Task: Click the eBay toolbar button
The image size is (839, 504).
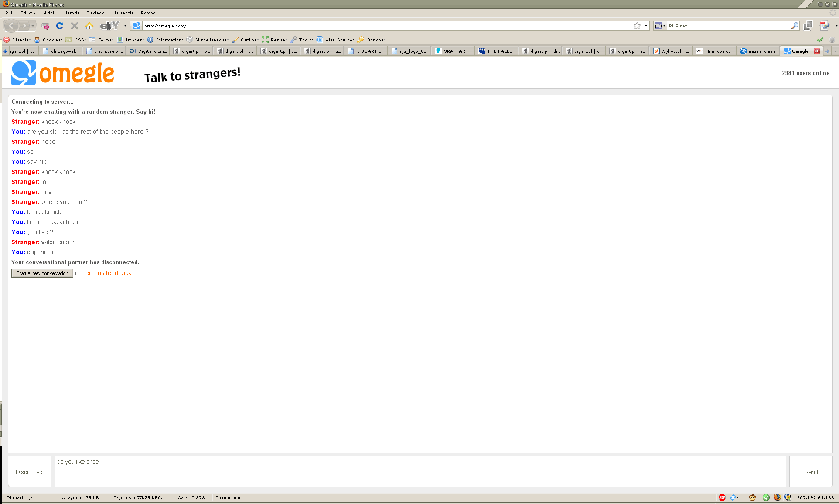Action: tap(109, 26)
